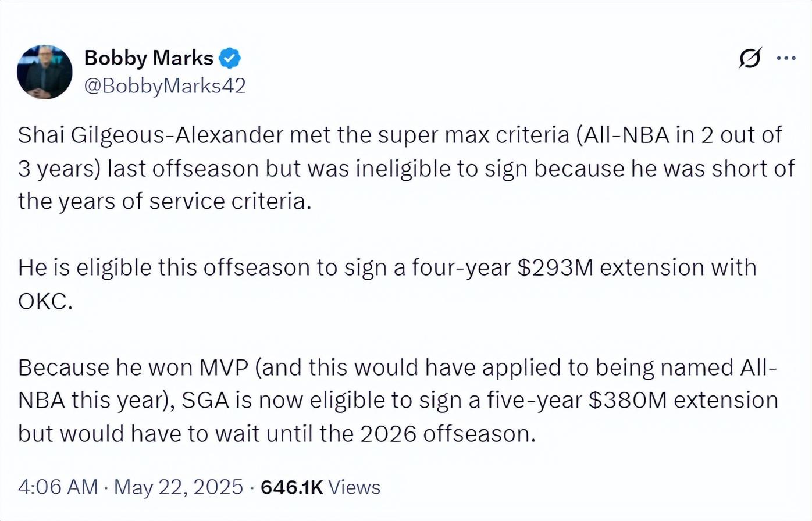Image resolution: width=812 pixels, height=521 pixels.
Task: Click the Bobby Marks display name
Action: (x=148, y=58)
